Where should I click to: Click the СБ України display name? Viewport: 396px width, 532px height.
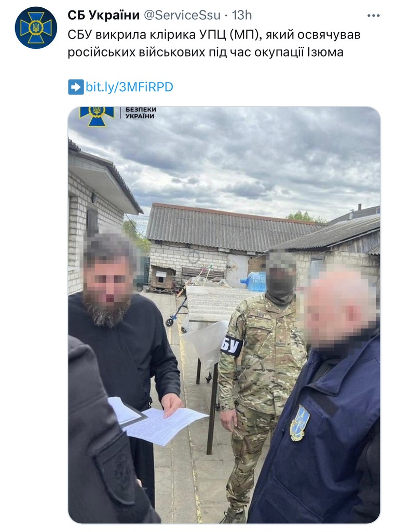tap(104, 15)
